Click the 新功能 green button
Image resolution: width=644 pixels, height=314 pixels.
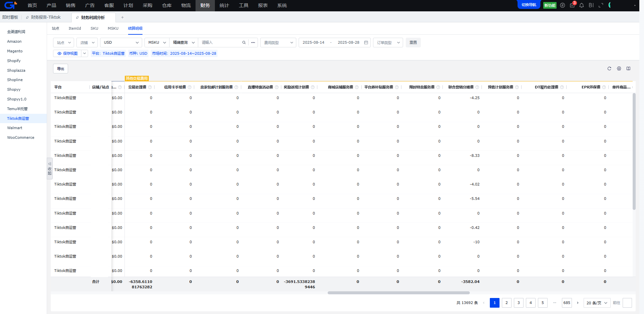pos(550,5)
